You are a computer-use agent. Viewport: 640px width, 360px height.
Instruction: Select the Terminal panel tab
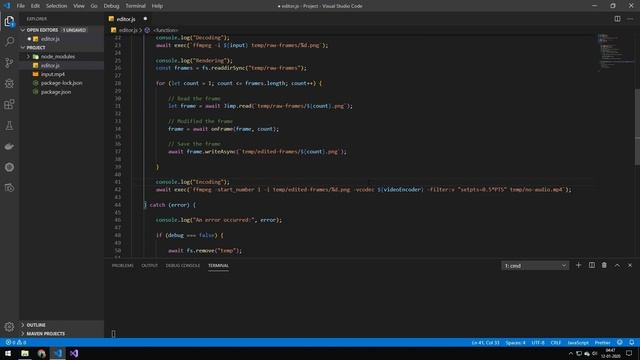click(x=218, y=265)
